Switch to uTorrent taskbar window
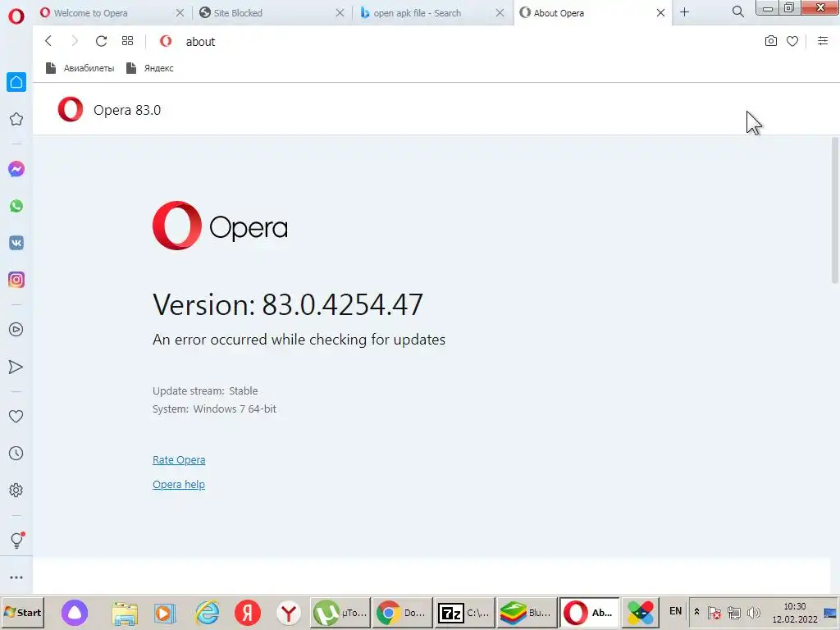 (x=340, y=612)
